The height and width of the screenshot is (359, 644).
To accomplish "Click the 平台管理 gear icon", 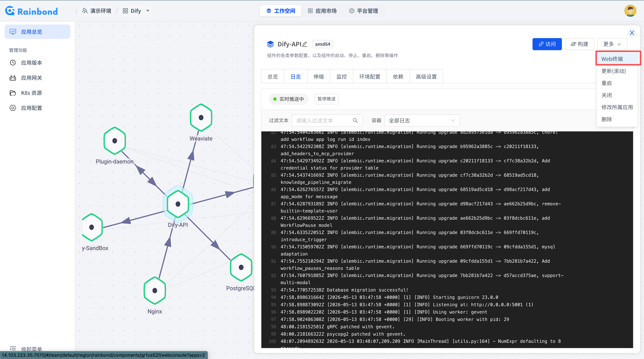I will coord(352,11).
